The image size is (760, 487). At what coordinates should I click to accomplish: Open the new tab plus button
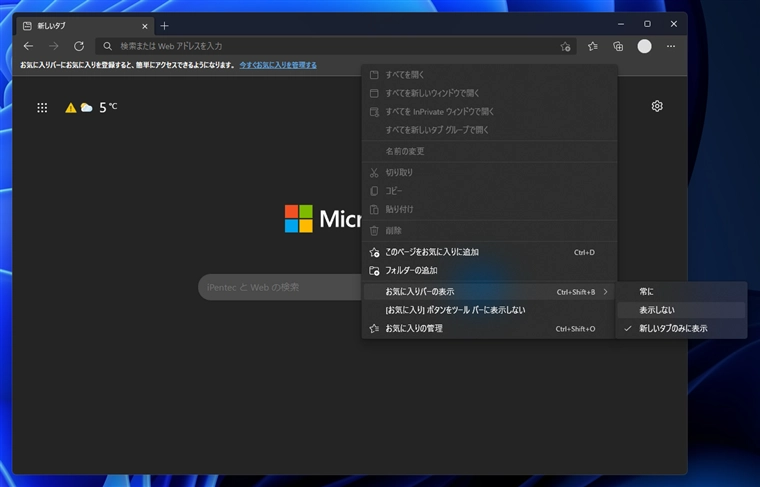coord(164,26)
